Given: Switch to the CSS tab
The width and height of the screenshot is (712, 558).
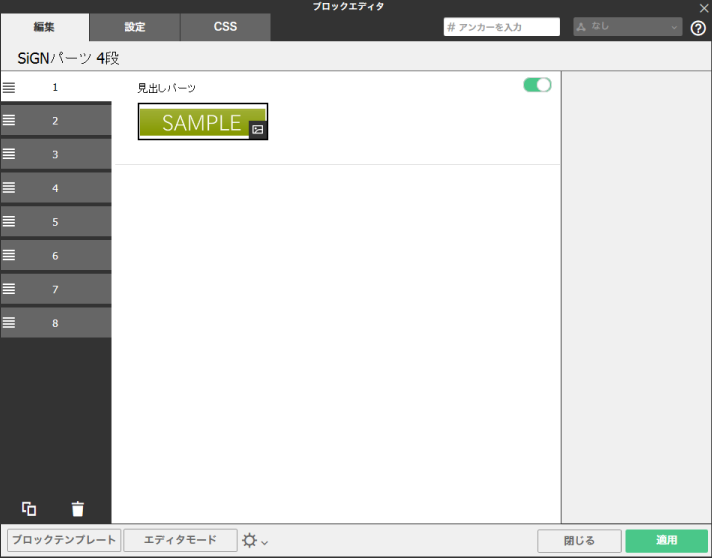Looking at the screenshot, I should tap(226, 27).
